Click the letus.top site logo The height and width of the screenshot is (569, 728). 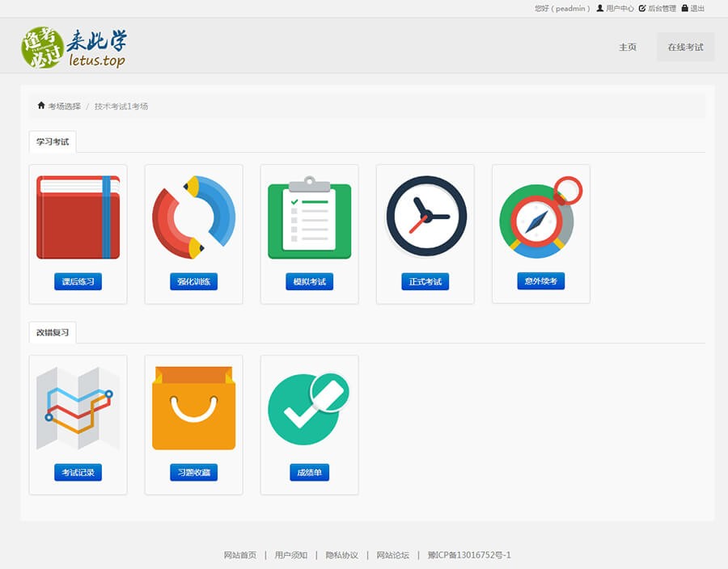click(73, 46)
